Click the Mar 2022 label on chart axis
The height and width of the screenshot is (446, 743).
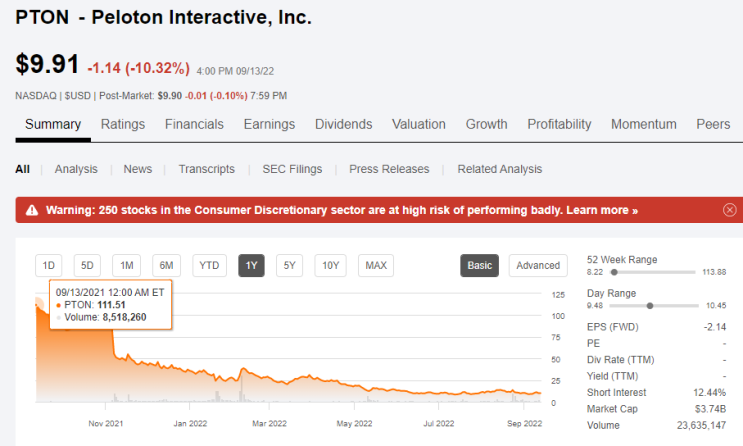click(270, 423)
